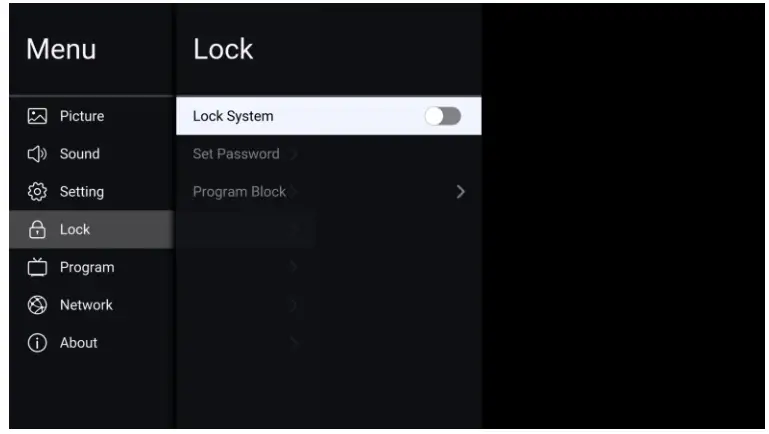Image resolution: width=769 pixels, height=434 pixels.
Task: Click the Lock System label
Action: [233, 116]
